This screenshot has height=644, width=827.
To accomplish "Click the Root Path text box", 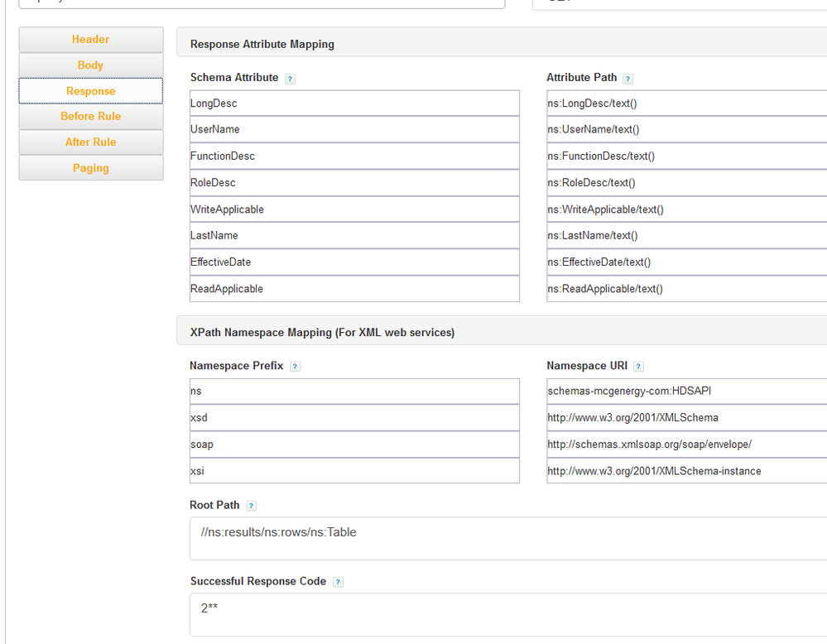I will tap(507, 539).
